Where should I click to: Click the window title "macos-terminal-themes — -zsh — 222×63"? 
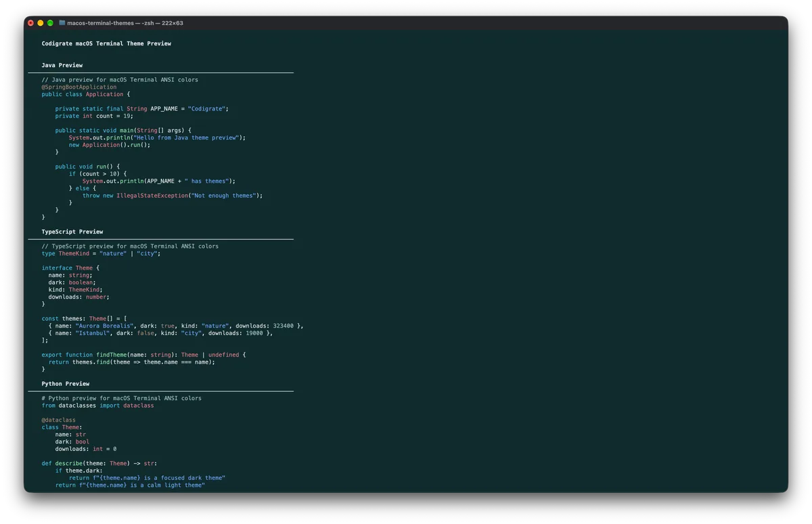click(x=125, y=23)
